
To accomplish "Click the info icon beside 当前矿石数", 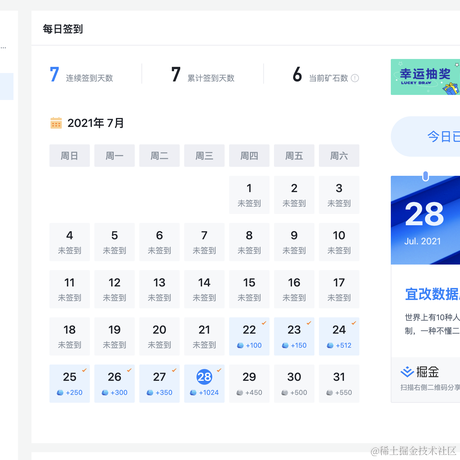I will tap(355, 78).
